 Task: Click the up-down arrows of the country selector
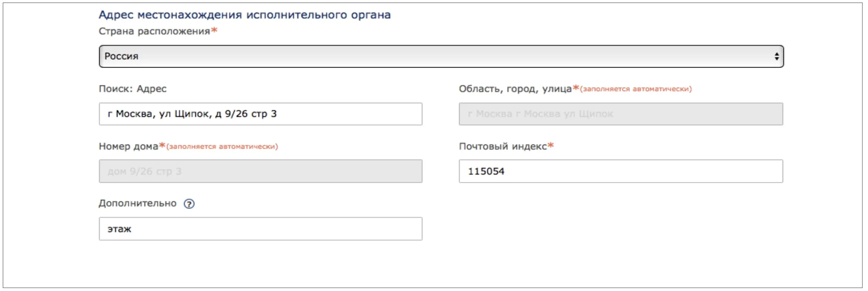[x=776, y=57]
